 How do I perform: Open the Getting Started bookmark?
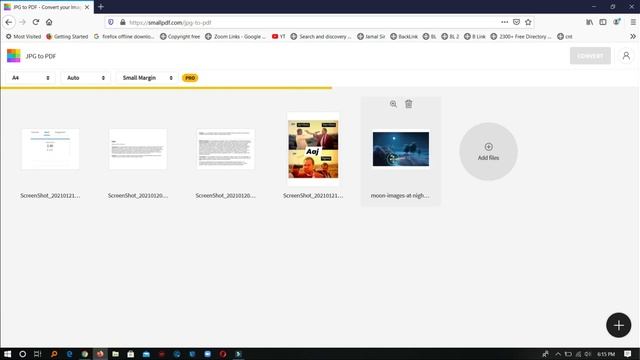[67, 36]
